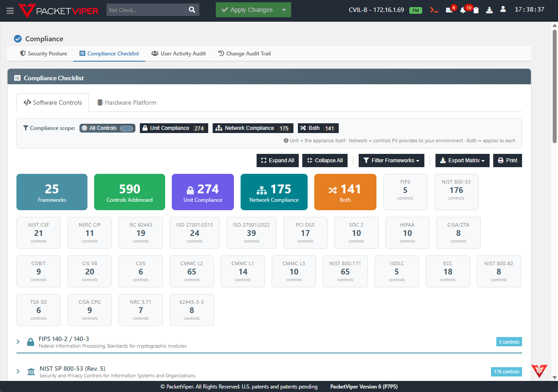Select the SOC 2 framework tile

(356, 233)
